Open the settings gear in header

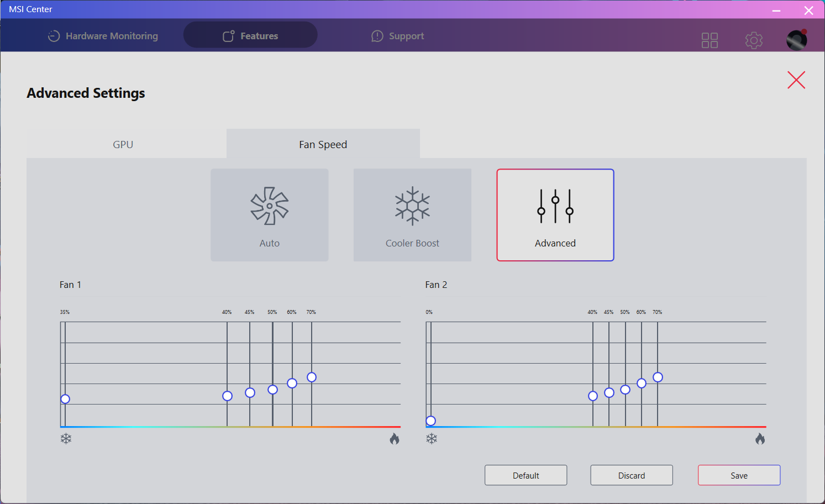pyautogui.click(x=754, y=40)
